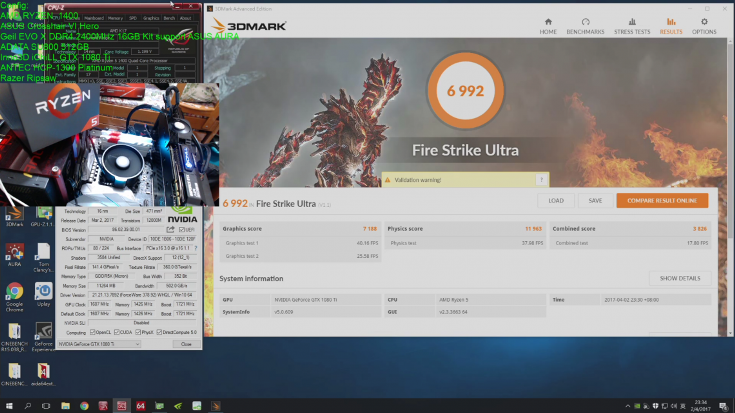The width and height of the screenshot is (735, 413).
Task: Click the Graphics test 2 row
Action: click(300, 256)
